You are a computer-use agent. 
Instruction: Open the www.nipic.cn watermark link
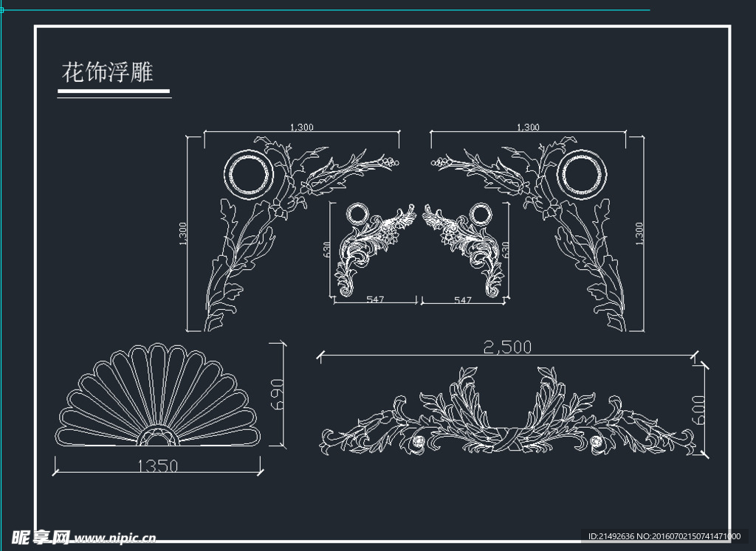(x=115, y=538)
